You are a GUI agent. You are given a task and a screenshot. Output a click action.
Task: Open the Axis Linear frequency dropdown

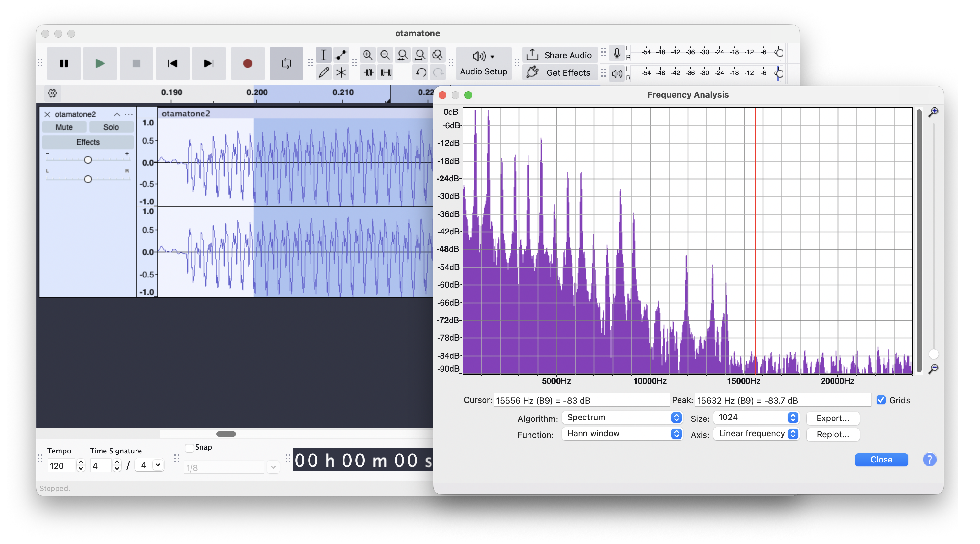pyautogui.click(x=756, y=434)
